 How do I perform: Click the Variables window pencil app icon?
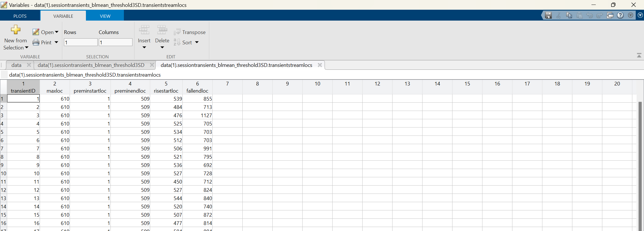coord(4,5)
